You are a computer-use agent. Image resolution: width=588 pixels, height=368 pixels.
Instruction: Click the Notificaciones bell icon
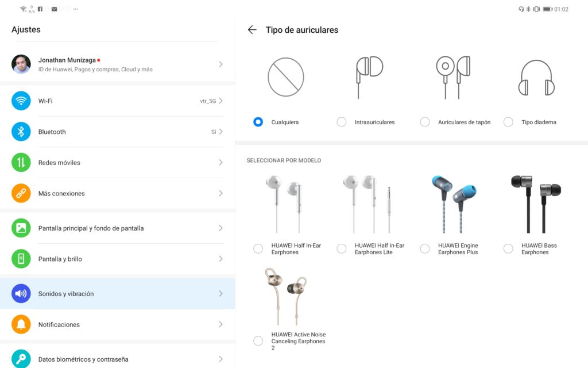pyautogui.click(x=21, y=324)
